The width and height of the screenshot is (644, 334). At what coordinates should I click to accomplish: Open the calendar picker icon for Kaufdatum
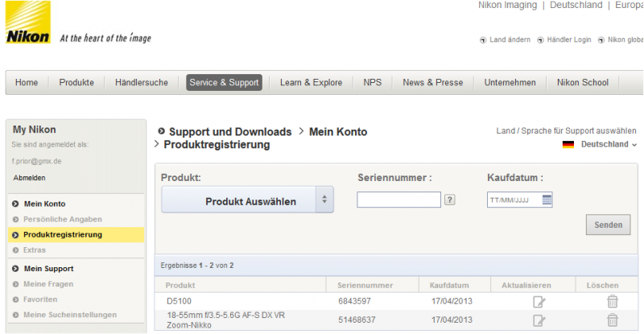point(547,200)
